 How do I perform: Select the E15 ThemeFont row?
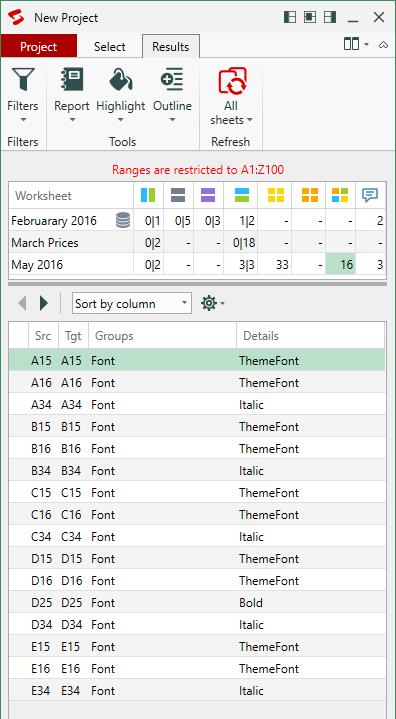coord(197,647)
